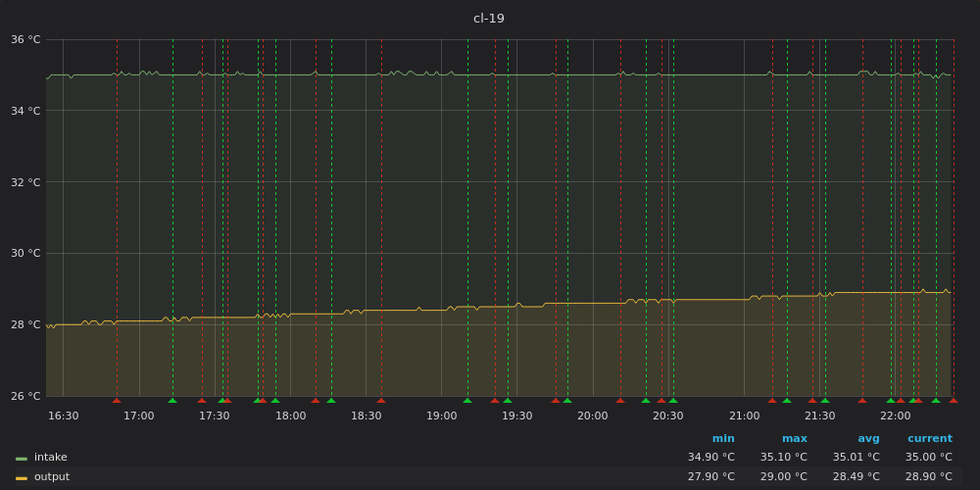The width and height of the screenshot is (980, 490).
Task: Click the lone red marker between 20:00 and 20:30
Action: [620, 400]
